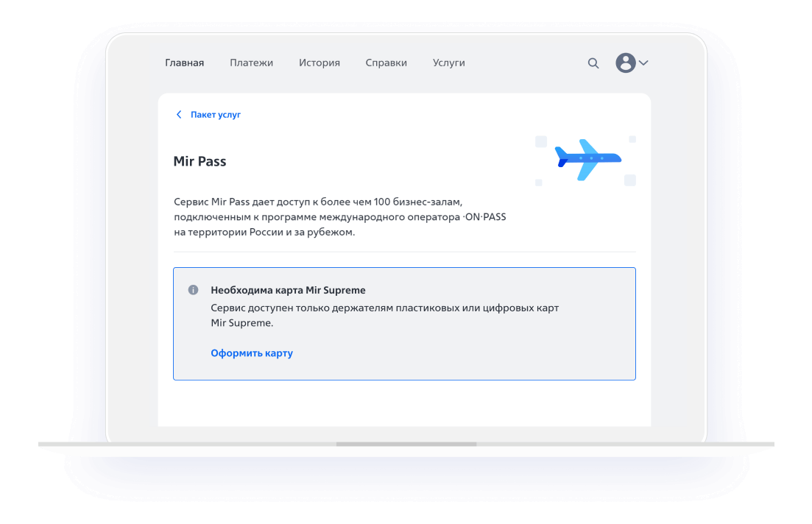812x524 pixels.
Task: Navigate to the История tab
Action: click(x=319, y=63)
